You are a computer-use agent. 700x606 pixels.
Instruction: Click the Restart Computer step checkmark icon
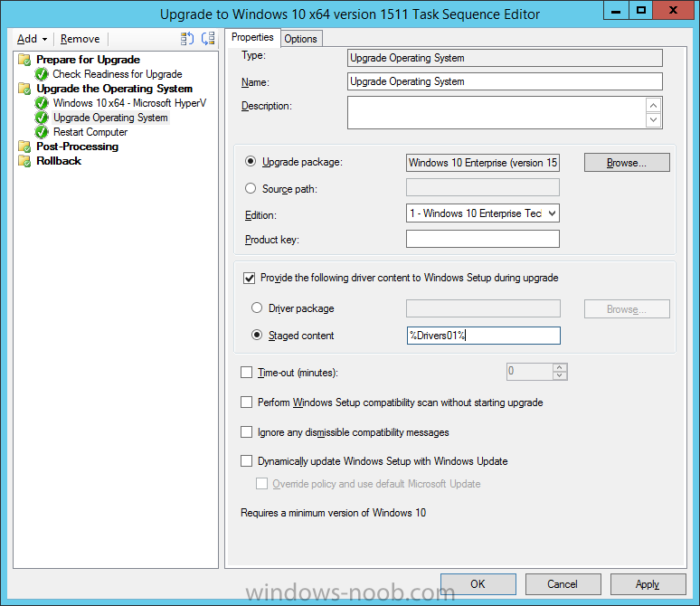(42, 132)
